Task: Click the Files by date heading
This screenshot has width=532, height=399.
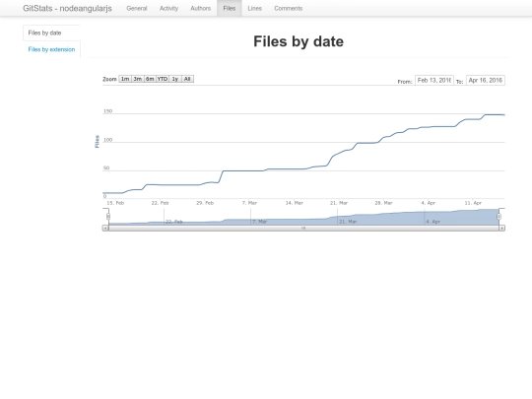Action: [299, 41]
